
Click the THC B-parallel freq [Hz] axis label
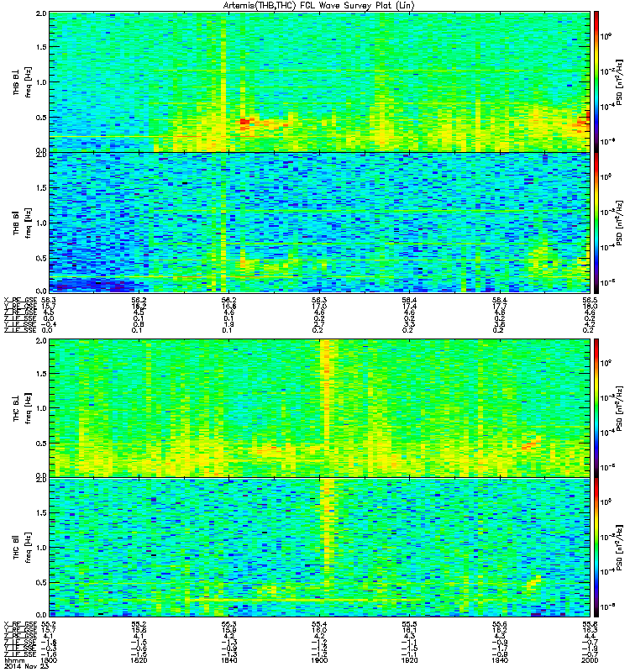21,548
